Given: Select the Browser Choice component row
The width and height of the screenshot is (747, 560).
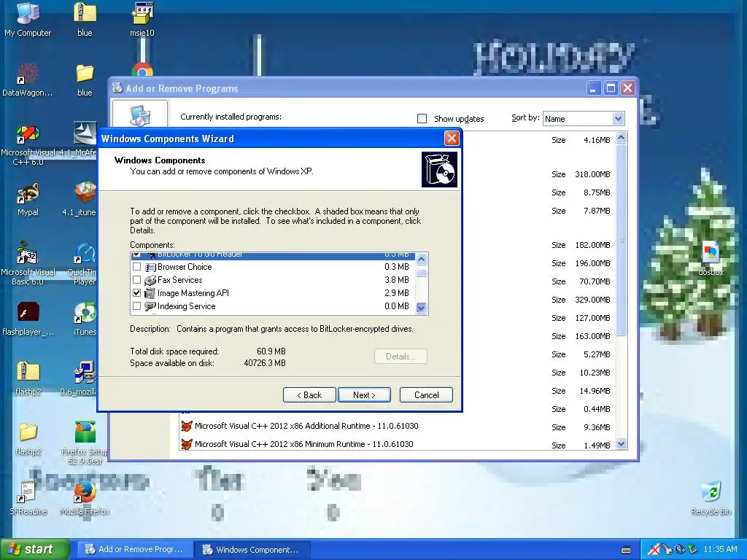Looking at the screenshot, I should coord(273,267).
